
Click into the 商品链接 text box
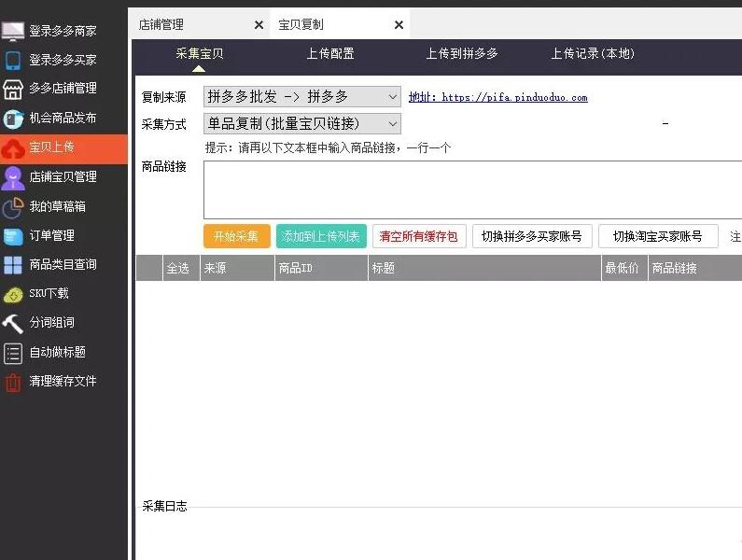(473, 189)
